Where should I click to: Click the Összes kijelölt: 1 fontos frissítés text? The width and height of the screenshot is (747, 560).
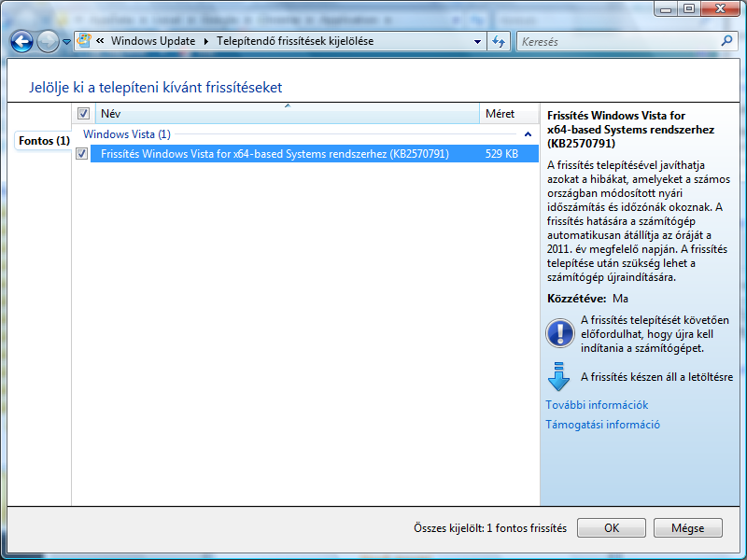click(x=490, y=528)
